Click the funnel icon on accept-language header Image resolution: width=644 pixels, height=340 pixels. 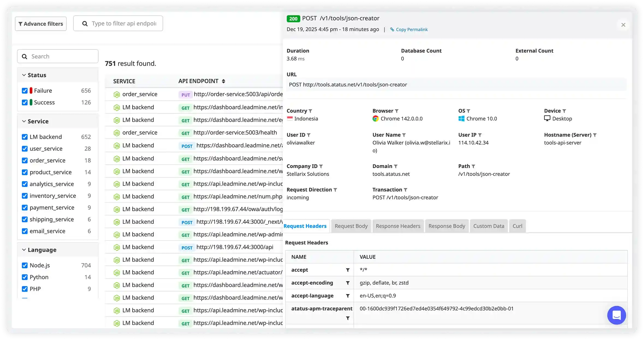(x=348, y=296)
